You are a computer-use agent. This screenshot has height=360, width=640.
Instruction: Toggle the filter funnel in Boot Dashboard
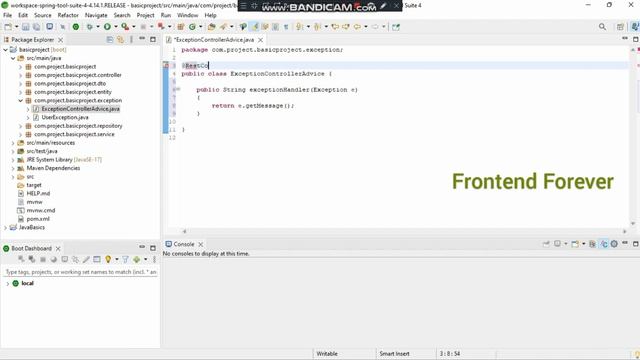(x=125, y=259)
